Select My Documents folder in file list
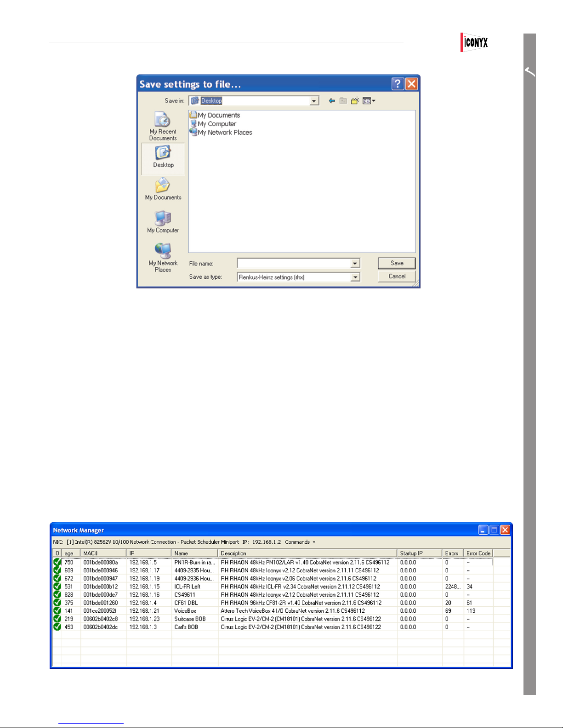This screenshot has width=563, height=728. click(x=215, y=115)
